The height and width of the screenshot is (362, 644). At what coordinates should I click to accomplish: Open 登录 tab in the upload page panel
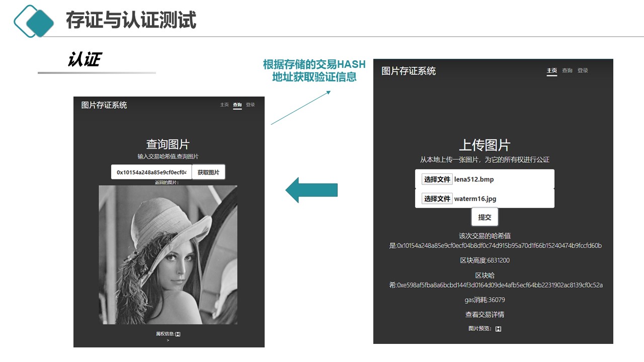[583, 71]
